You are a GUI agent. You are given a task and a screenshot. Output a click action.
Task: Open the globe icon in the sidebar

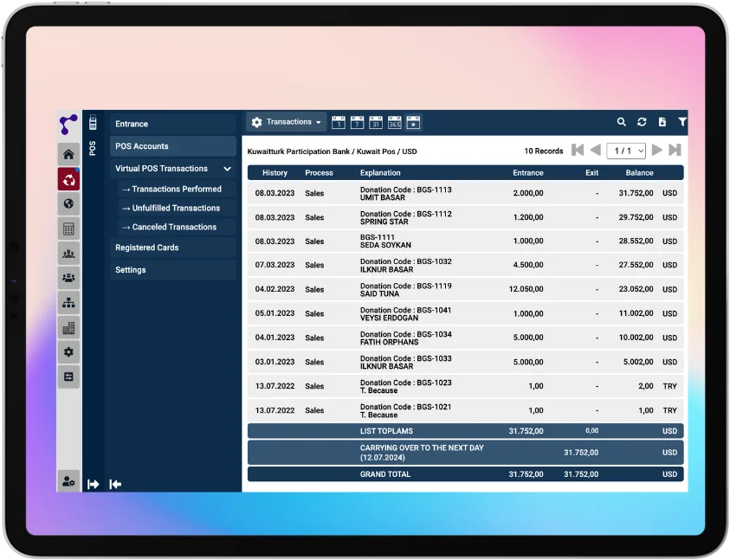tap(68, 204)
